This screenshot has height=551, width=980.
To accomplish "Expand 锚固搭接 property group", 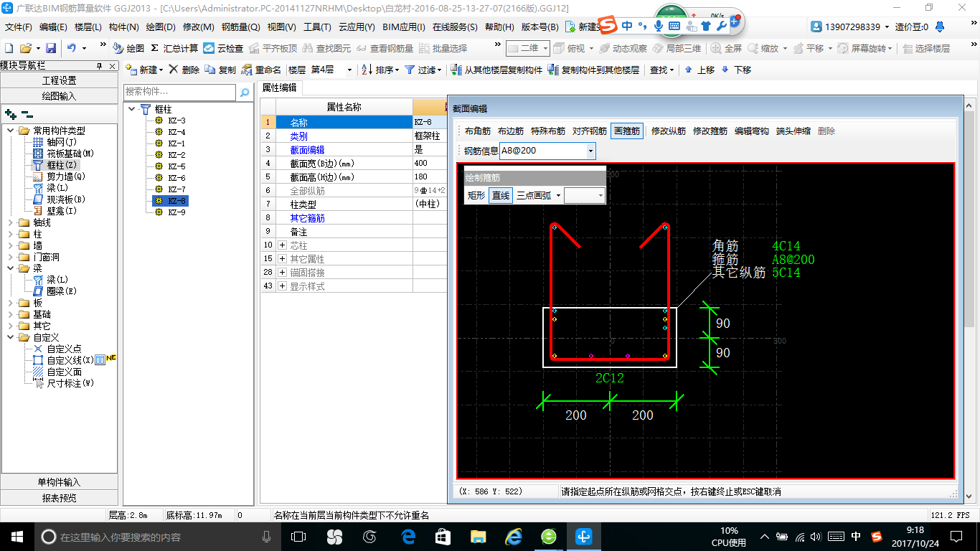I will tap(282, 273).
